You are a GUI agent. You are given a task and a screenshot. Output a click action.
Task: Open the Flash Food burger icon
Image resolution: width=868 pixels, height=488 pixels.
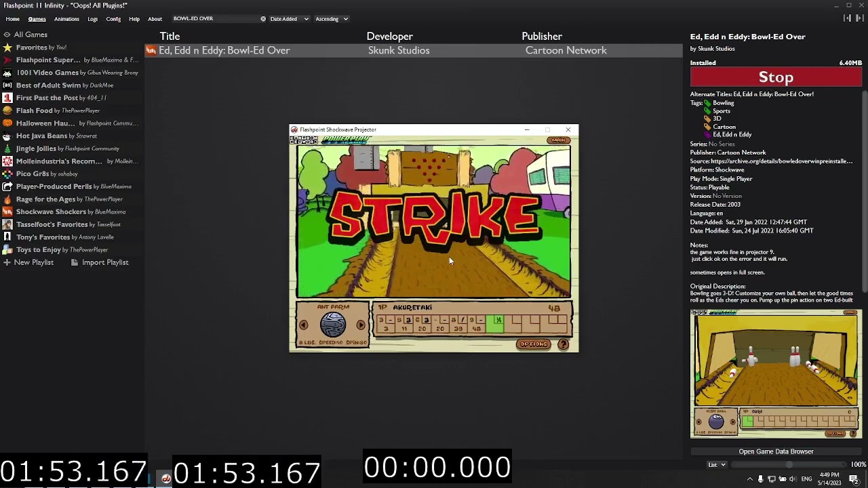[7, 110]
